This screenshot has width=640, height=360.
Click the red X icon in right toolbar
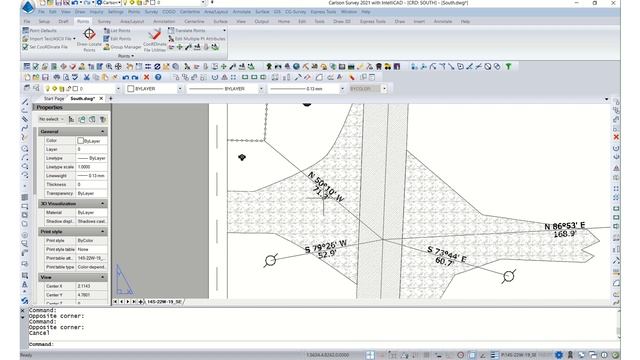point(616,137)
